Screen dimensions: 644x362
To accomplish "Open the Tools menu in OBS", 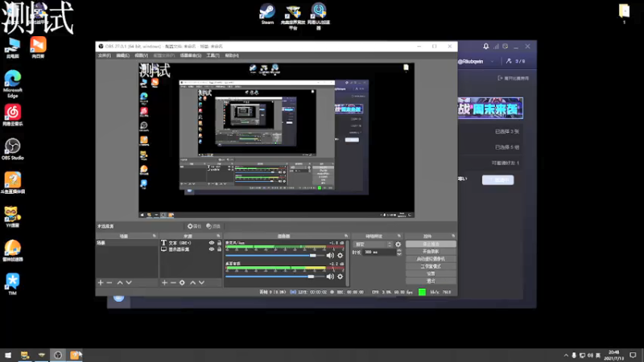I will click(x=213, y=56).
